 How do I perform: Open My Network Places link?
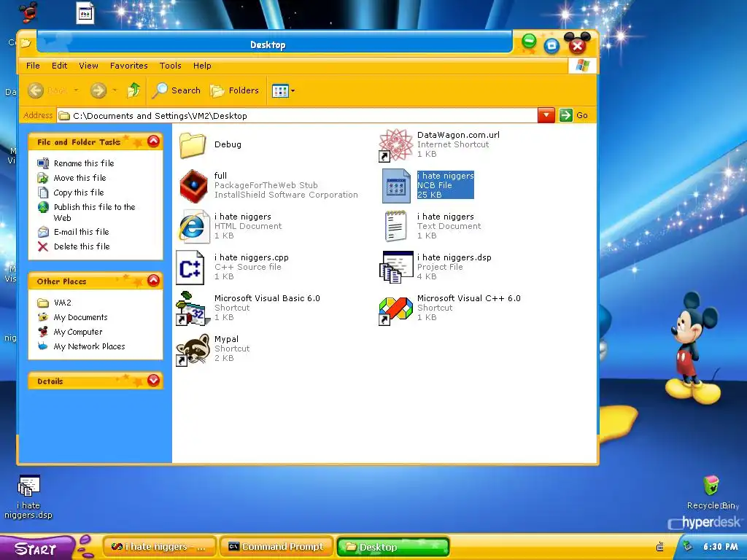[x=89, y=346]
